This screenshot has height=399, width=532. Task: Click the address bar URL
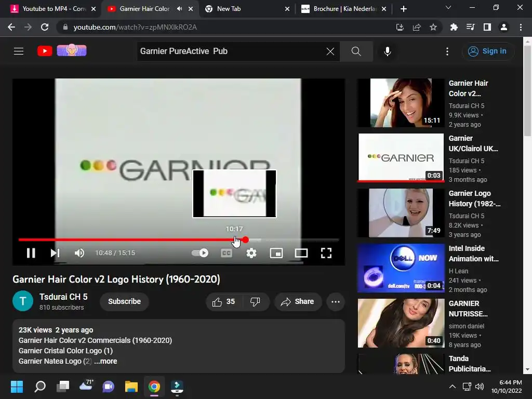(135, 27)
